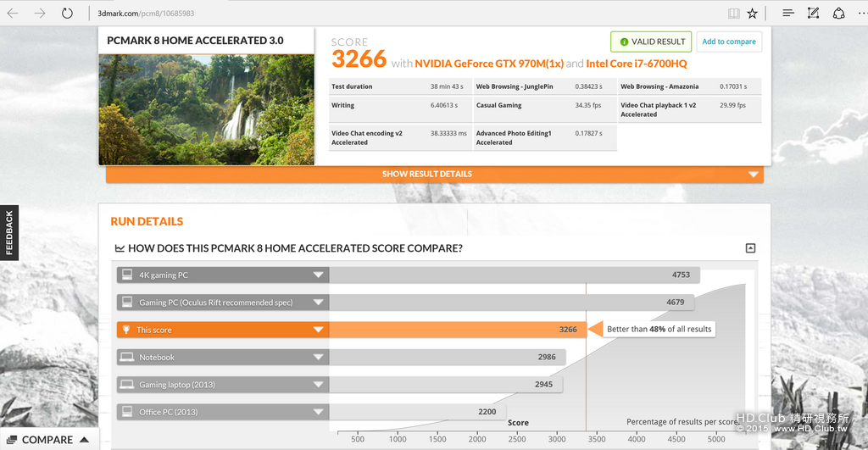The height and width of the screenshot is (450, 868).
Task: Click the COMPARE stack icon
Action: click(12, 440)
